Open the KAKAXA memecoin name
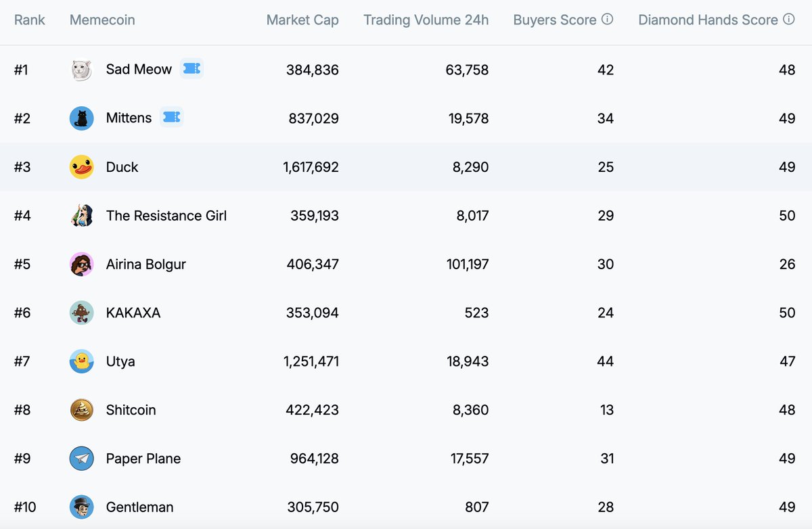 [x=133, y=313]
